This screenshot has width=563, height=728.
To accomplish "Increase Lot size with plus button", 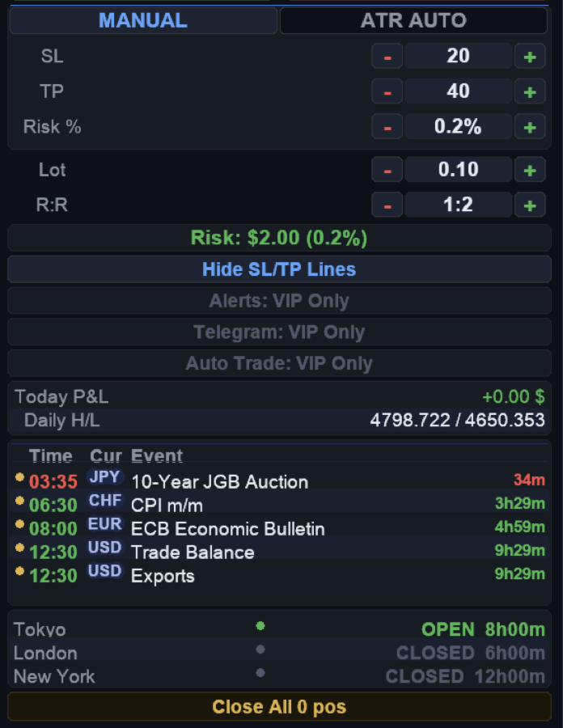I will coord(530,170).
